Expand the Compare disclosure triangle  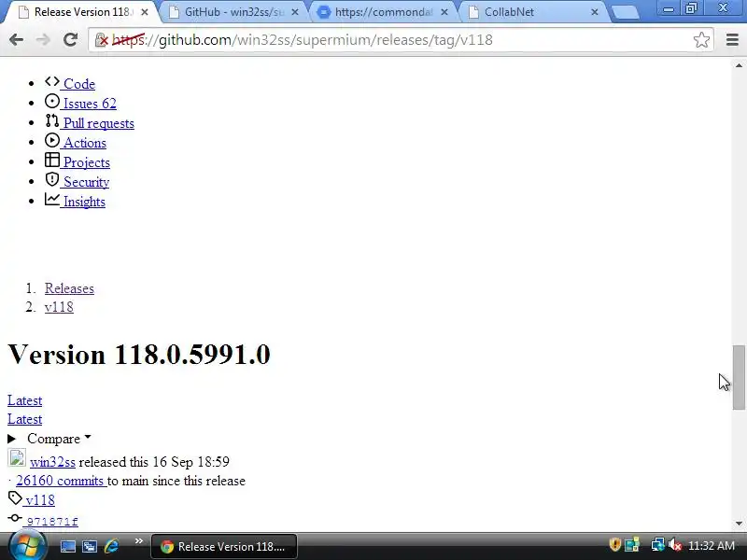(x=12, y=439)
